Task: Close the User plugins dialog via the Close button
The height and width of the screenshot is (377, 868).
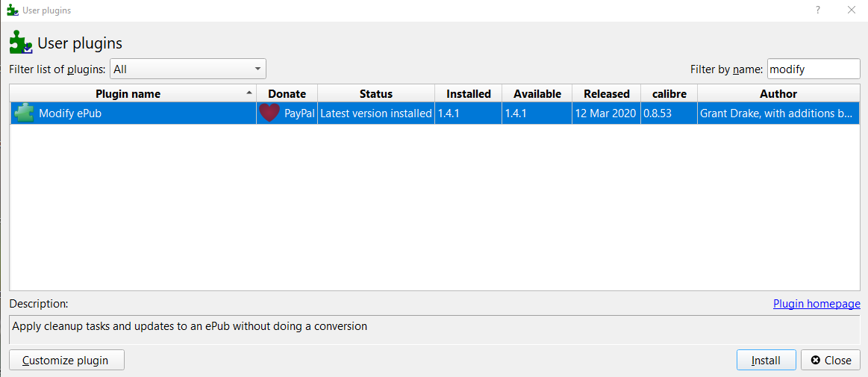Action: coord(830,360)
